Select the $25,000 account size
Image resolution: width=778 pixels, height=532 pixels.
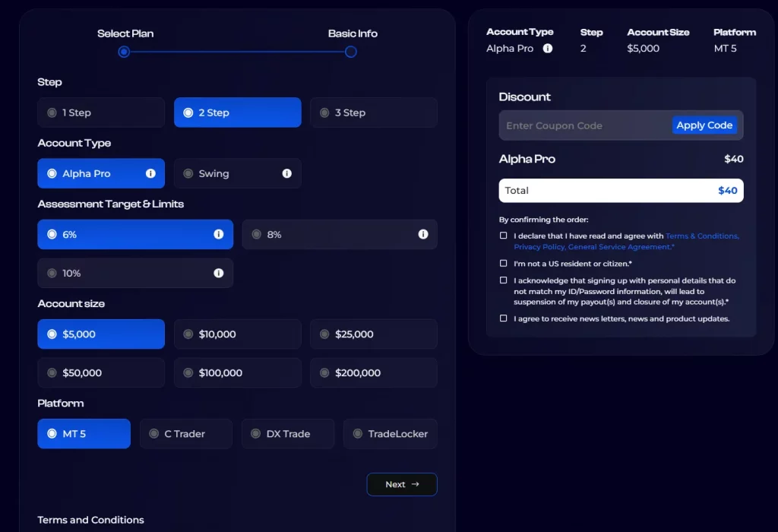[x=373, y=334]
